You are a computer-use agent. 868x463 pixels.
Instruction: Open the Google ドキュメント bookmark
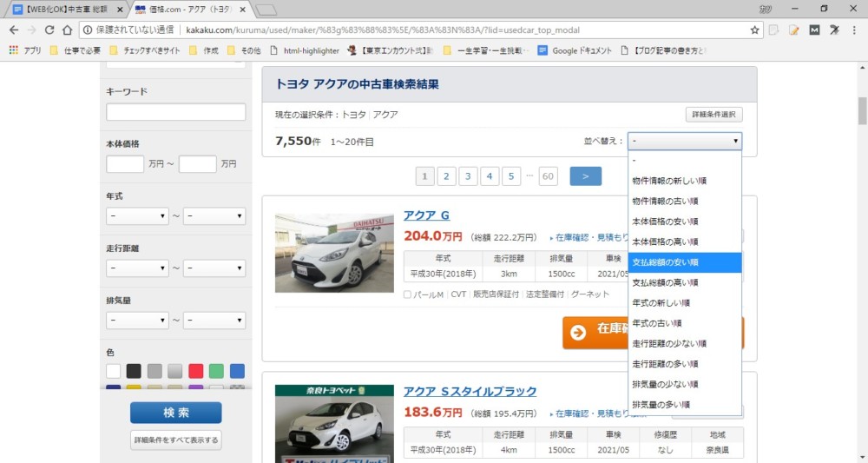click(x=575, y=50)
